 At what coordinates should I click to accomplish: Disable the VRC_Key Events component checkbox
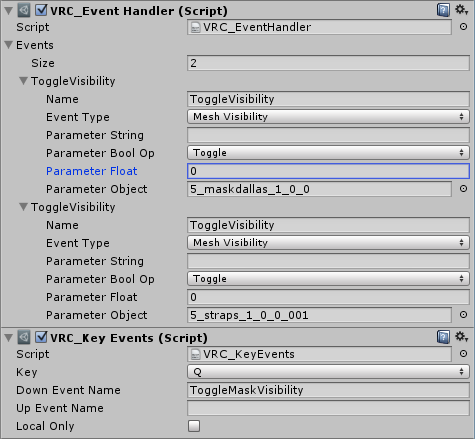click(41, 337)
